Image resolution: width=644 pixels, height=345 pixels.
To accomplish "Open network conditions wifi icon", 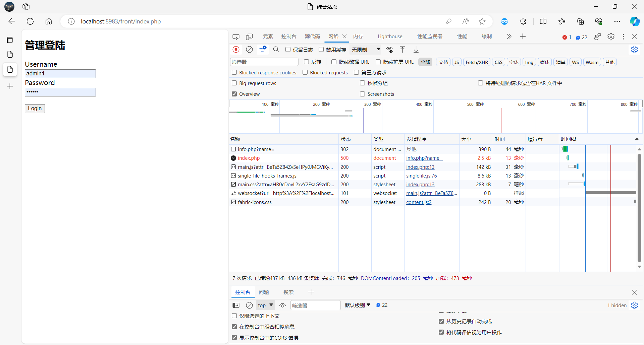I will (389, 50).
